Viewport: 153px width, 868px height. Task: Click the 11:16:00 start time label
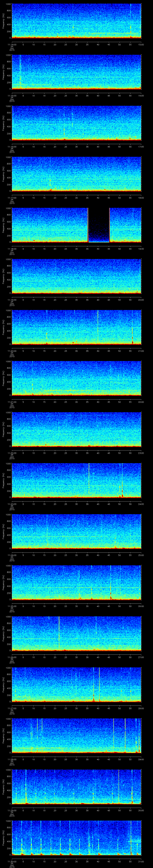point(12,147)
